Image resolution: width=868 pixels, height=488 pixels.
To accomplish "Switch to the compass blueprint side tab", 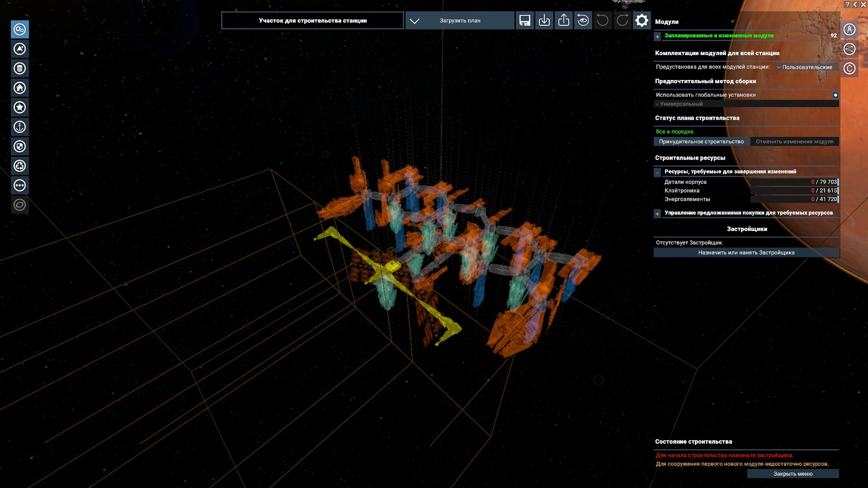I will (x=849, y=29).
